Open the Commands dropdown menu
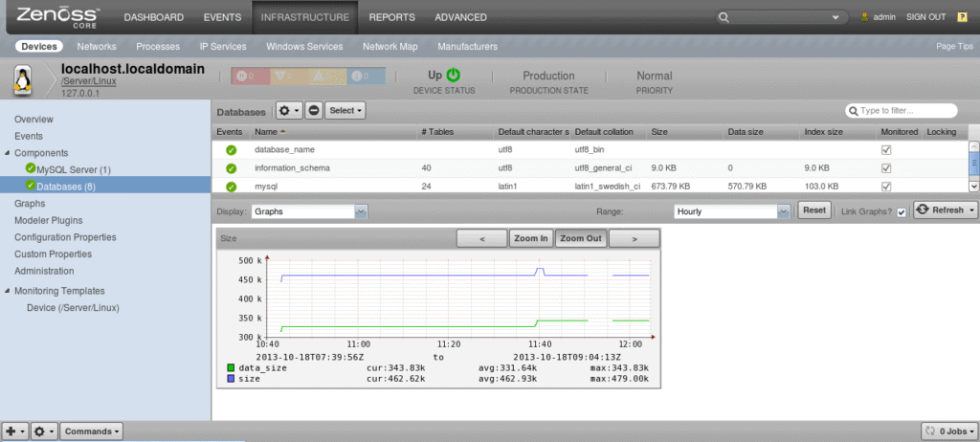 pos(91,431)
